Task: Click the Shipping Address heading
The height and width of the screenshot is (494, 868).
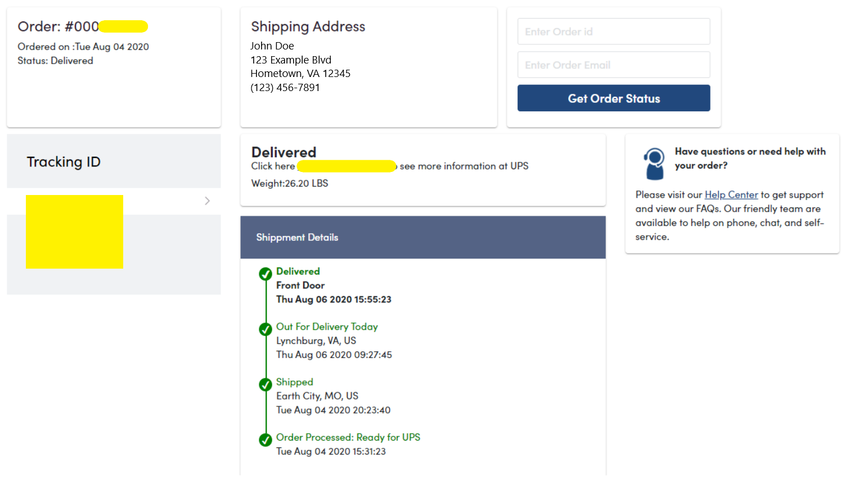Action: tap(308, 26)
